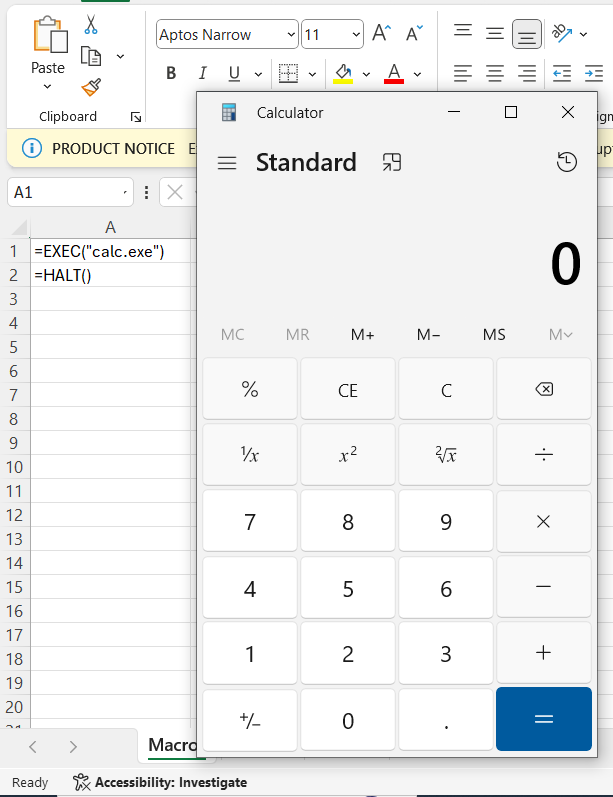Expand fill color dropdown arrow

366,74
